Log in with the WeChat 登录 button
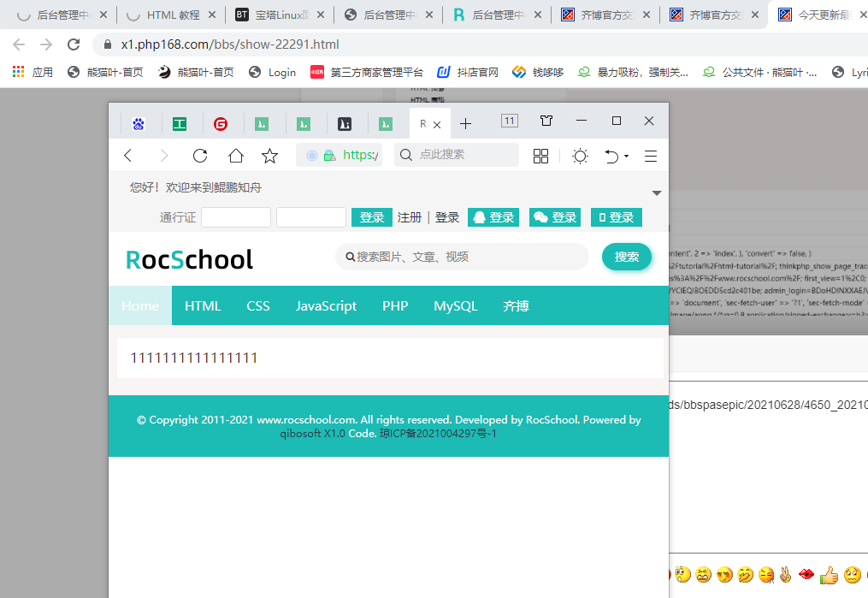This screenshot has height=598, width=868. tap(555, 217)
